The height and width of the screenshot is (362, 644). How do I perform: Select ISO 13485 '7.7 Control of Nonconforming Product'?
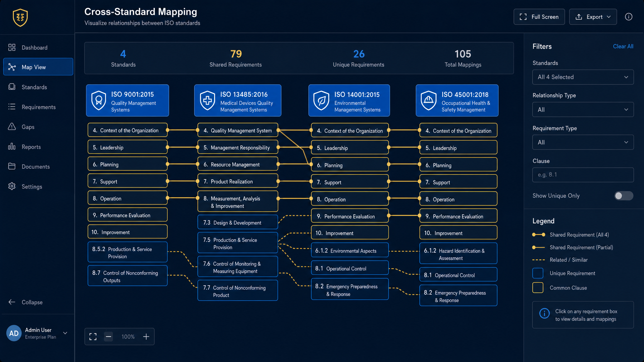pos(238,290)
